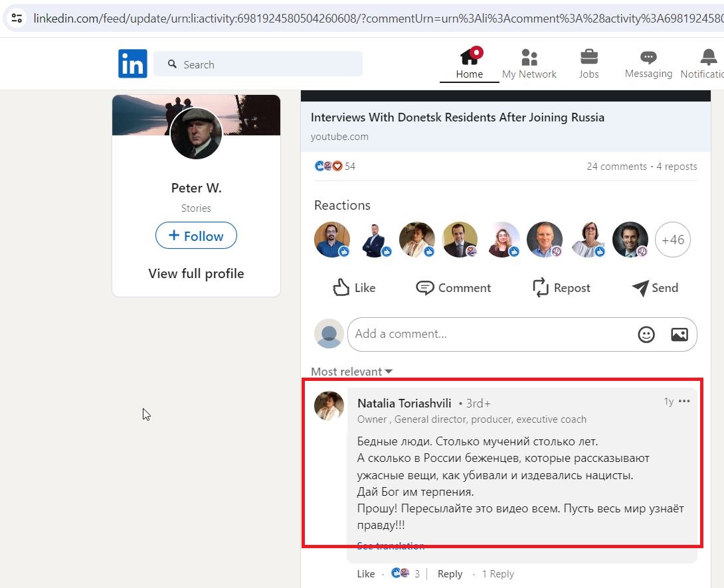Open the Most relevant sort dropdown

click(351, 372)
